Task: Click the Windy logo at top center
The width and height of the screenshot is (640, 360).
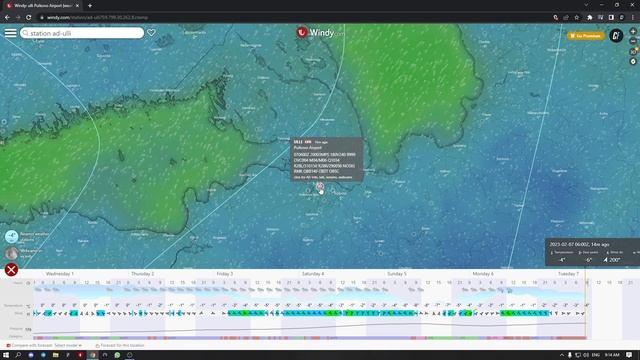Action: [x=320, y=33]
